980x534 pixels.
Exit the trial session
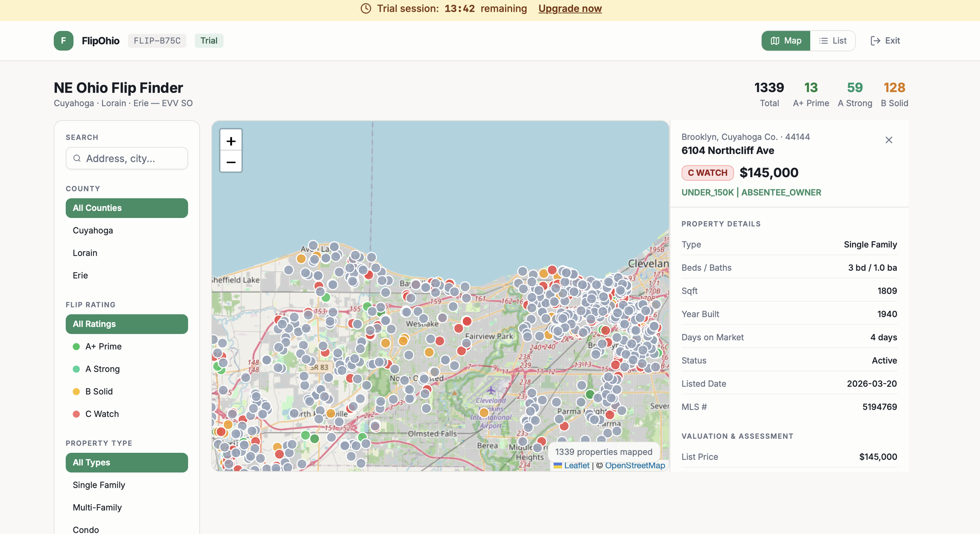pos(885,41)
